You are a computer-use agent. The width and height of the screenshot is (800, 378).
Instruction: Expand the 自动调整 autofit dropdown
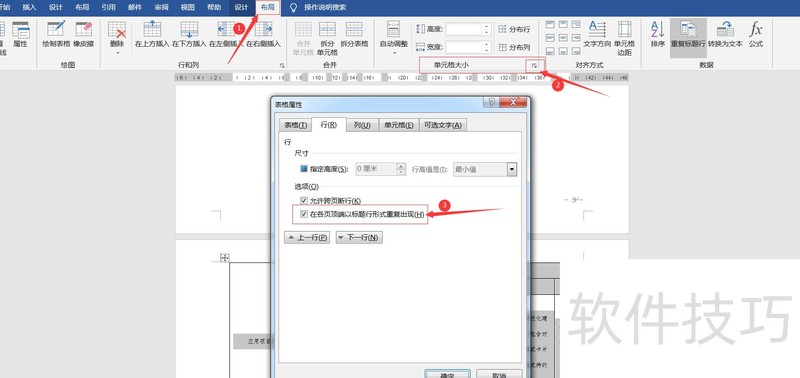click(393, 52)
